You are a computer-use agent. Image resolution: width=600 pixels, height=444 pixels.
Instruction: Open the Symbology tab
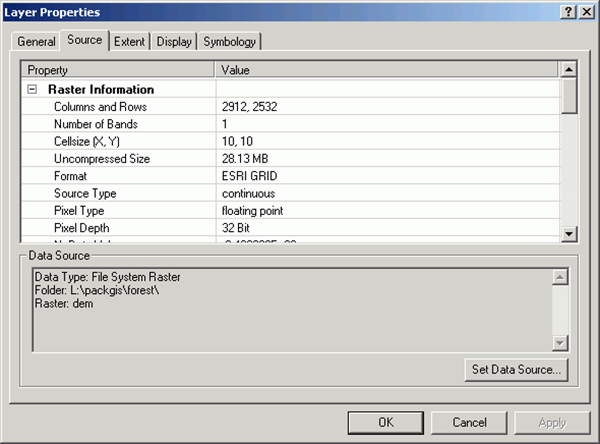[230, 42]
